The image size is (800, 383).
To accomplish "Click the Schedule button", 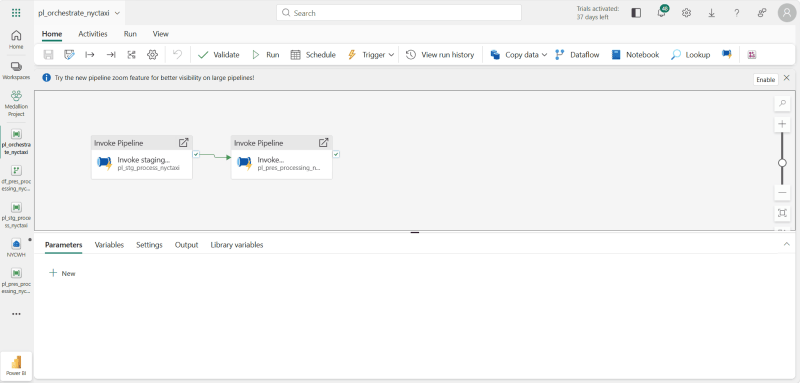I will click(x=313, y=55).
